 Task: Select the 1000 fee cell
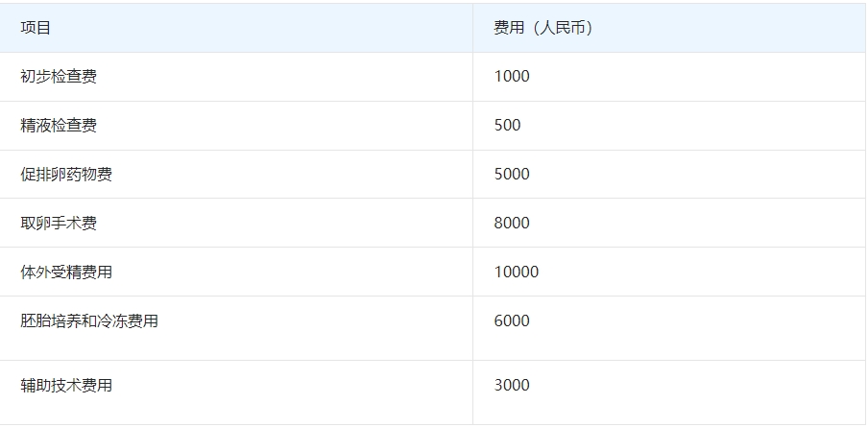coord(668,77)
